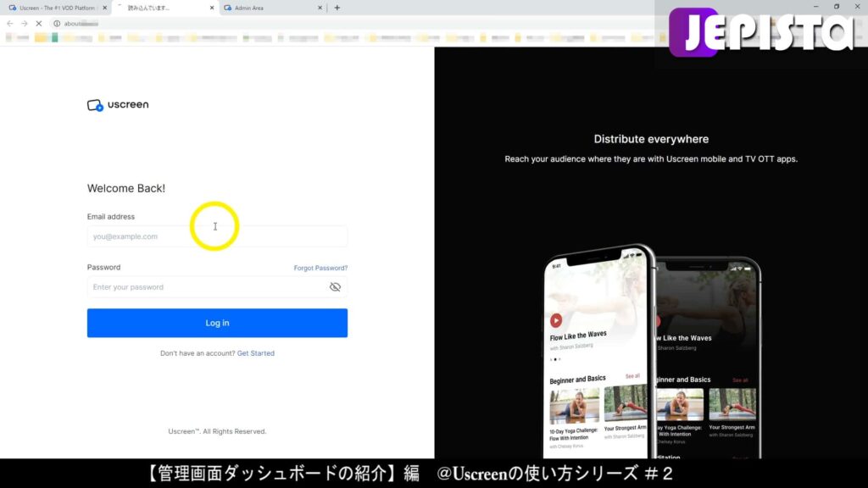Stop the page loading

pos(39,23)
